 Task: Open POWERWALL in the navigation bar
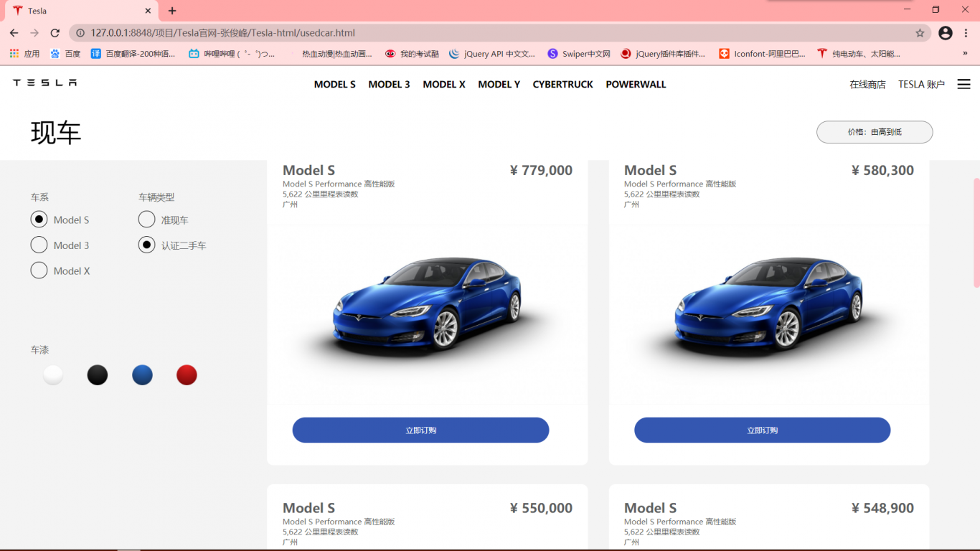tap(636, 85)
